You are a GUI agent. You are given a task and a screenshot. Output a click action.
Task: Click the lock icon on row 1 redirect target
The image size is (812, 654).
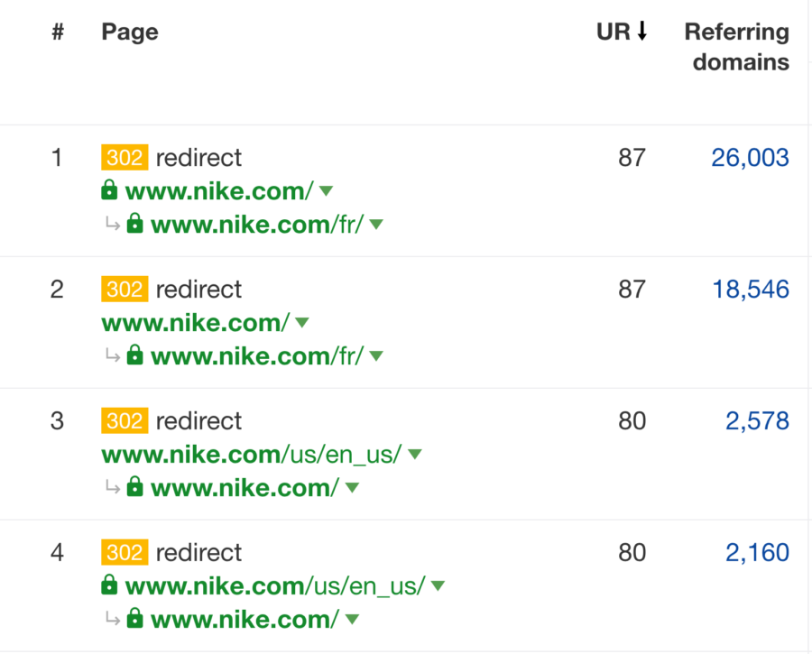(134, 223)
